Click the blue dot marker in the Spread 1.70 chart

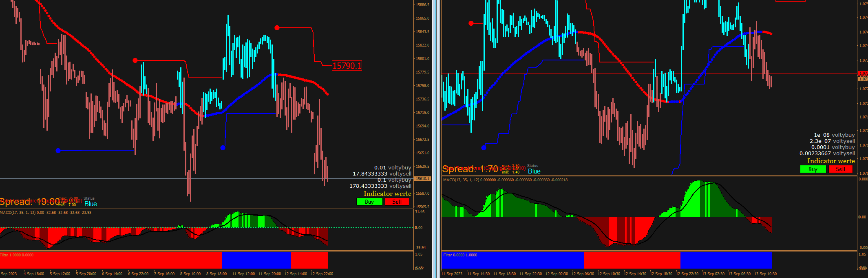(x=484, y=147)
